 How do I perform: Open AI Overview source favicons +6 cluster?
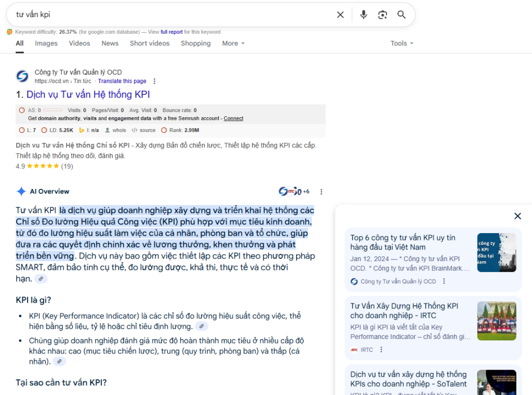tap(294, 191)
